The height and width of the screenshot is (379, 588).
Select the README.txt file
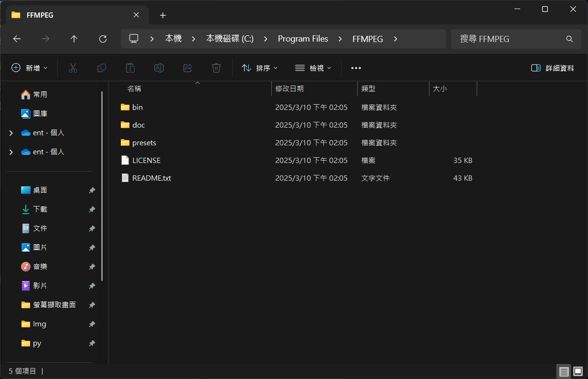(151, 178)
